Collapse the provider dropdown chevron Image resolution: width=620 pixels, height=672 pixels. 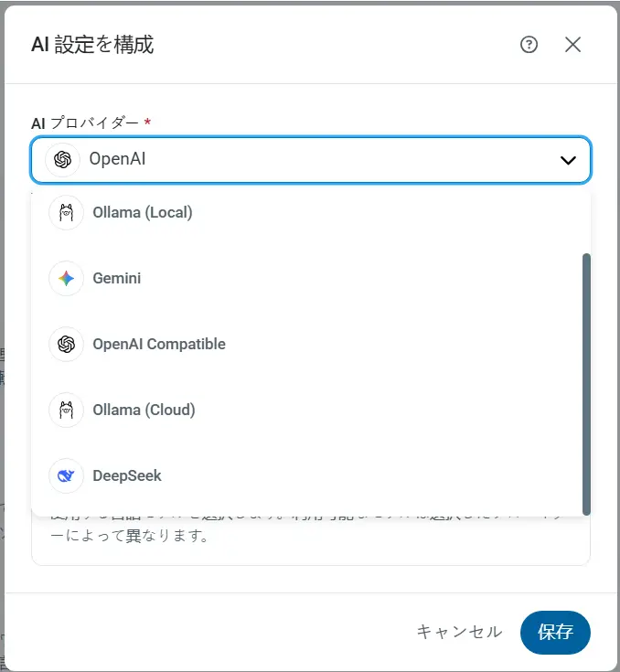[568, 160]
